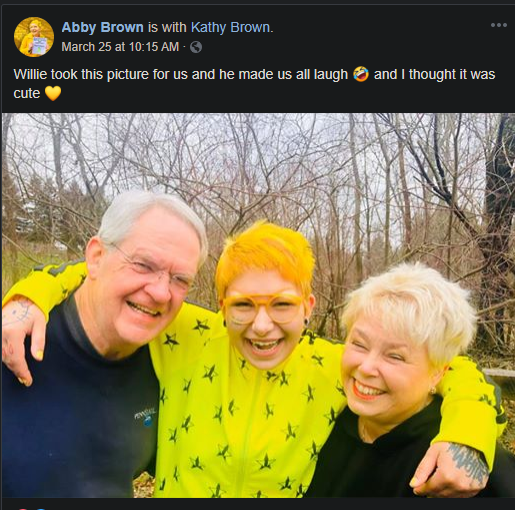The image size is (515, 510).
Task: Open the three-dot post options menu
Action: [499, 25]
